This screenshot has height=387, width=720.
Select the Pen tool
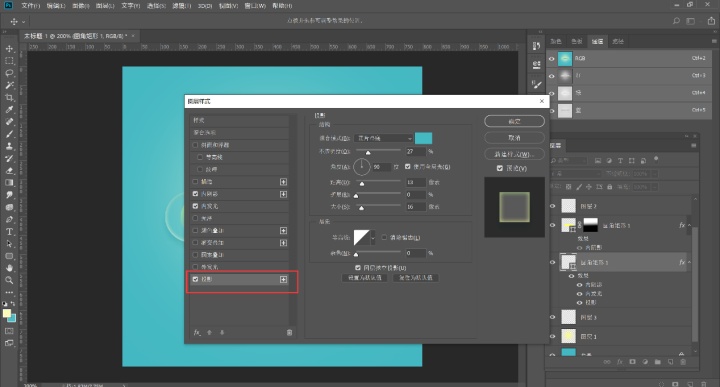pos(9,219)
